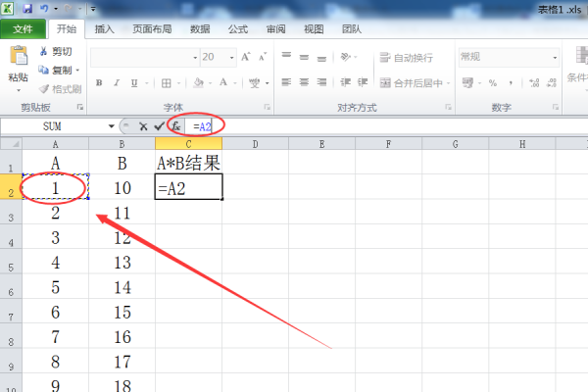The image size is (588, 392).
Task: Click the text orientation icon
Action: (345, 57)
